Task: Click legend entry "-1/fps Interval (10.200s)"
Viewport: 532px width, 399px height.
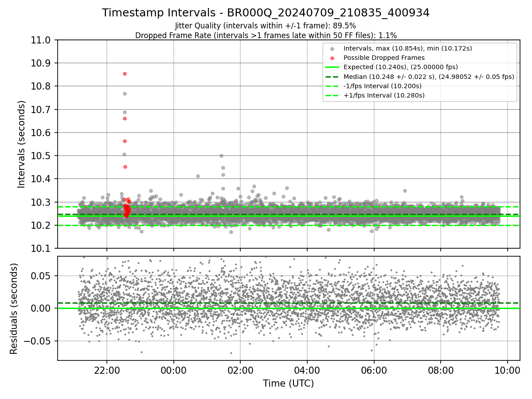Action: click(x=383, y=86)
